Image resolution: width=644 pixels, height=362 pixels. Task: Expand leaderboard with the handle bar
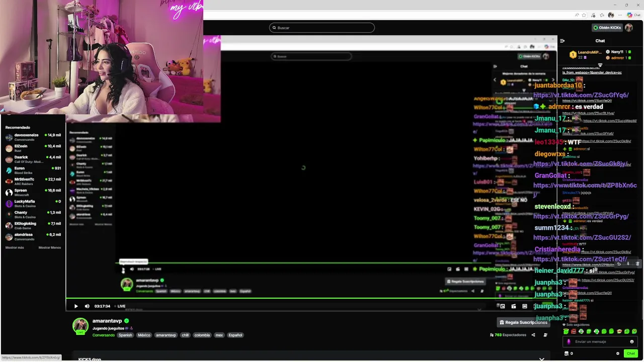600,65
